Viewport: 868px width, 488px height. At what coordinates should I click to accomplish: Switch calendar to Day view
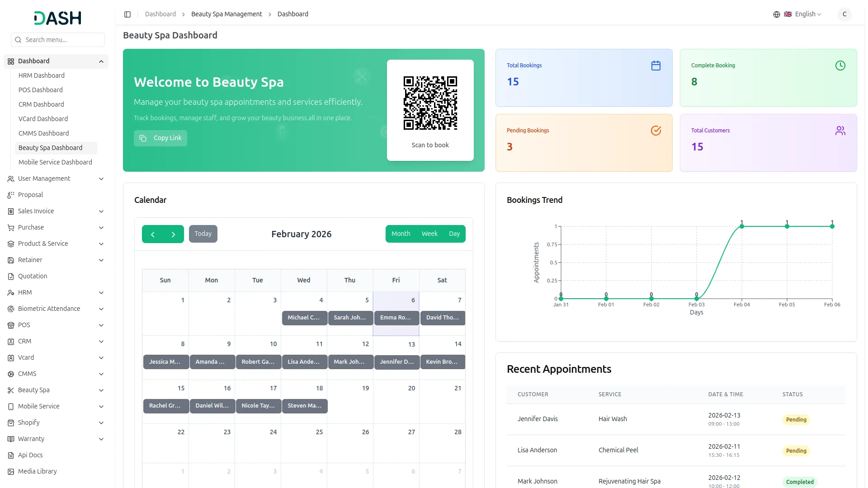point(454,234)
